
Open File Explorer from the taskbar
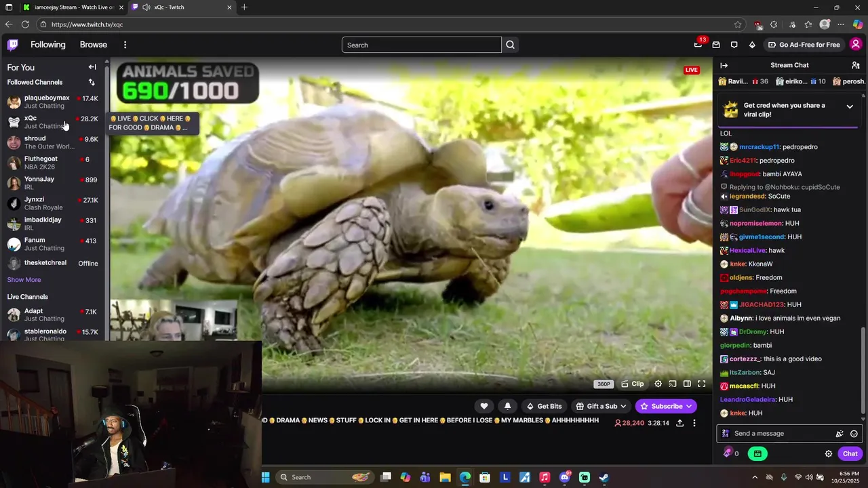[x=445, y=477]
